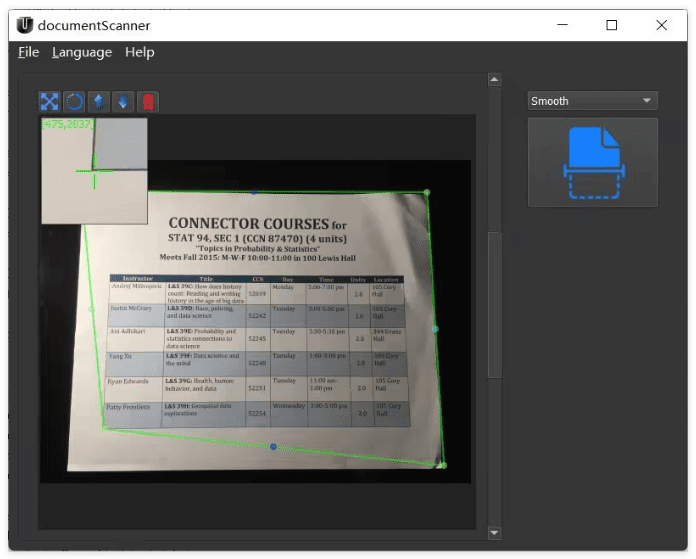Click the documentScanner app icon in title bar
The image size is (696, 559).
tap(25, 25)
